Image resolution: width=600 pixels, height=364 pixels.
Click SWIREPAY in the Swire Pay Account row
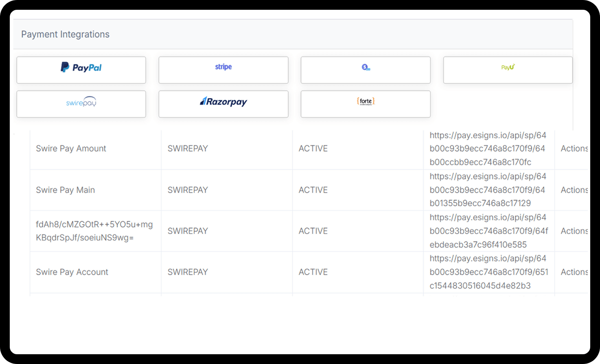pyautogui.click(x=188, y=272)
